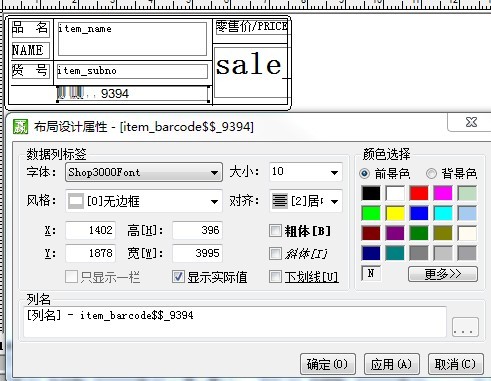491x381 pixels.
Task: Click the 确定(O) button
Action: coord(328,364)
